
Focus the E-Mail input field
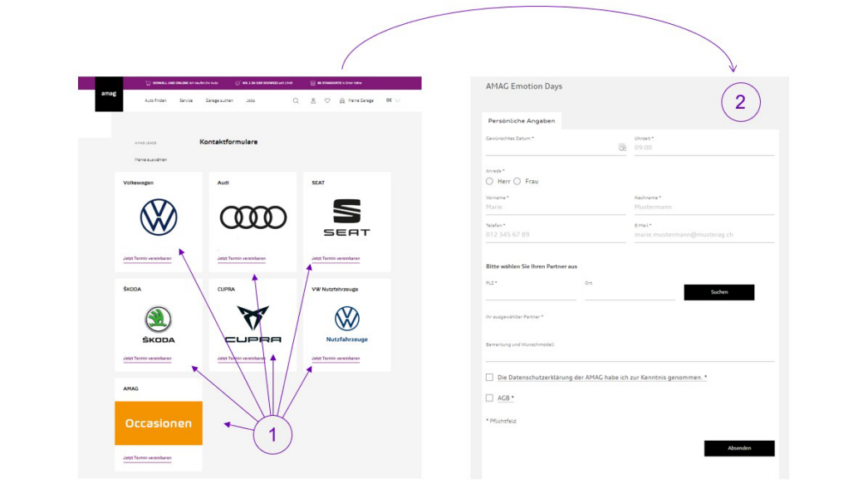(704, 235)
